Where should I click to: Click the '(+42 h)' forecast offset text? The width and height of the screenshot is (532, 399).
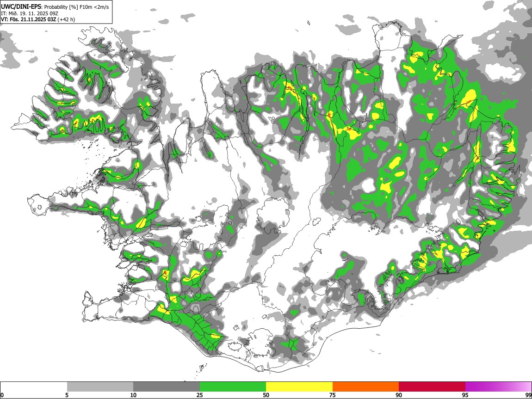click(x=66, y=19)
